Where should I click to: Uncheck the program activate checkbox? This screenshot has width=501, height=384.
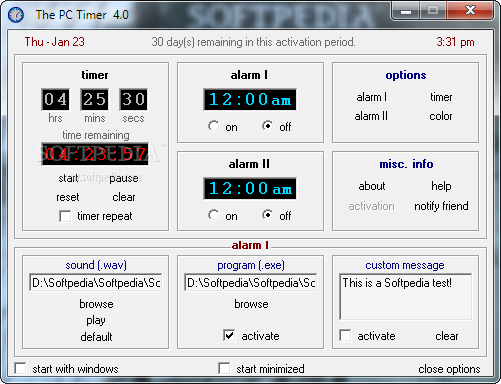(x=229, y=335)
